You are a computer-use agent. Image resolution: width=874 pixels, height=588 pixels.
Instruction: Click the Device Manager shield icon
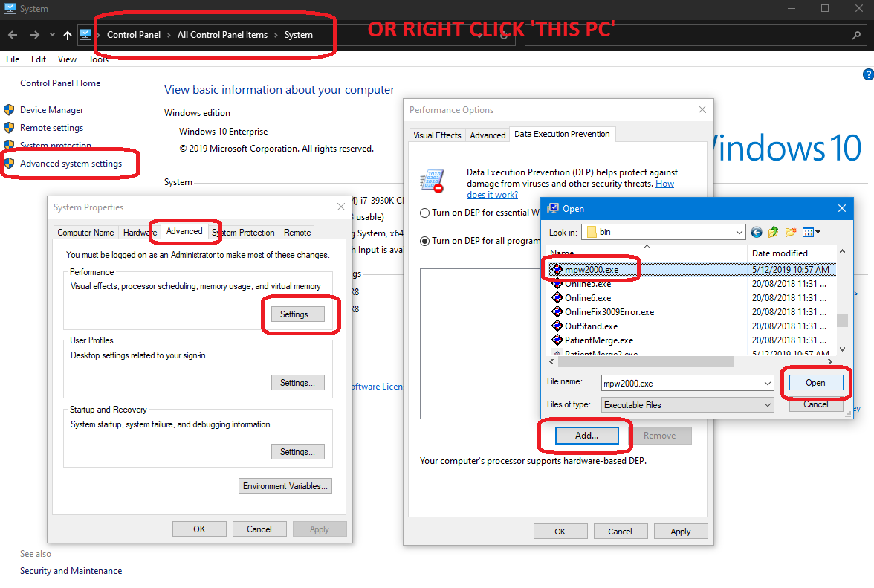pos(9,110)
